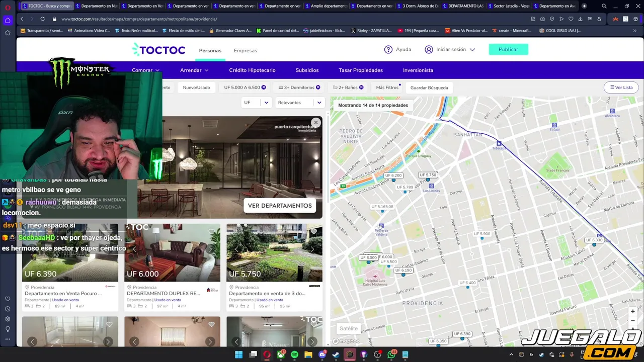Open Ripley - ZAPATILLA bookmark
Viewport: 644px width, 362px height.
click(x=371, y=30)
